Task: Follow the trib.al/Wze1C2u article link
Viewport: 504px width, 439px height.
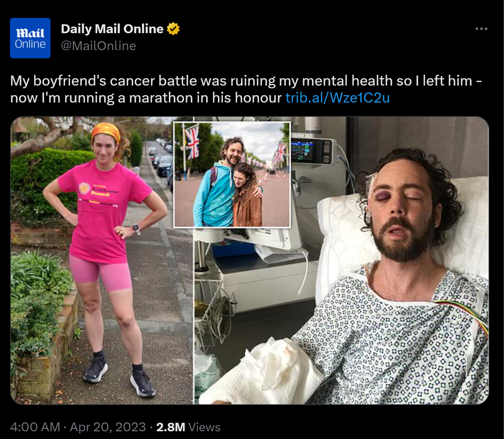Action: coord(338,98)
